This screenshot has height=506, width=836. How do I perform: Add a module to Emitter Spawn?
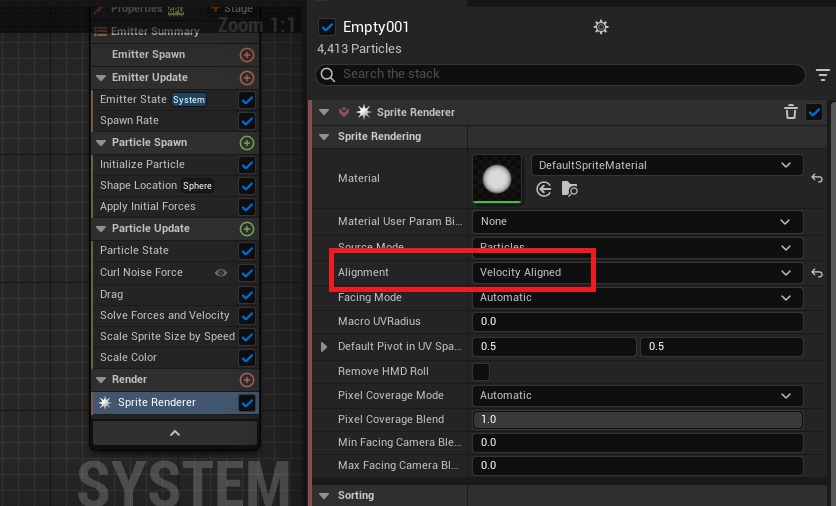[x=246, y=55]
